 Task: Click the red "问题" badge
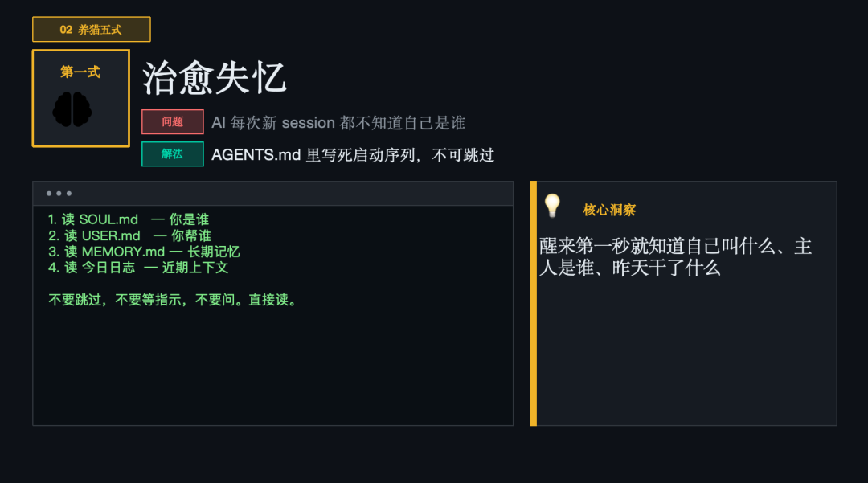click(172, 122)
